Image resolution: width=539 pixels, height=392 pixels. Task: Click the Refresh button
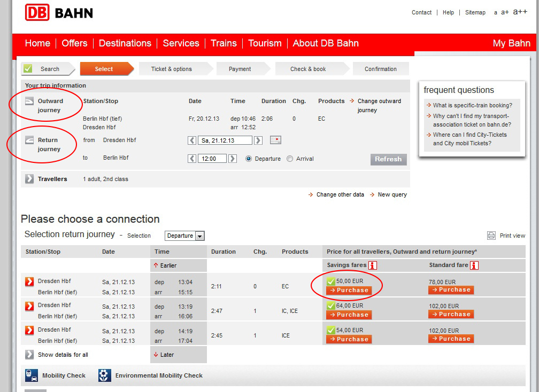point(388,159)
